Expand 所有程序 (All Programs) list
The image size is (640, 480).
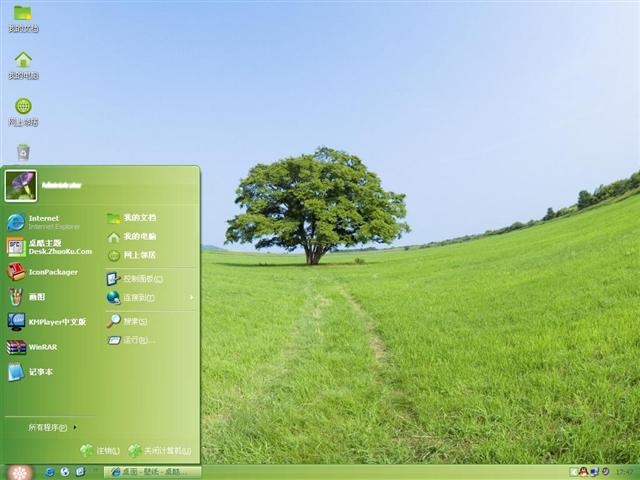[52, 427]
